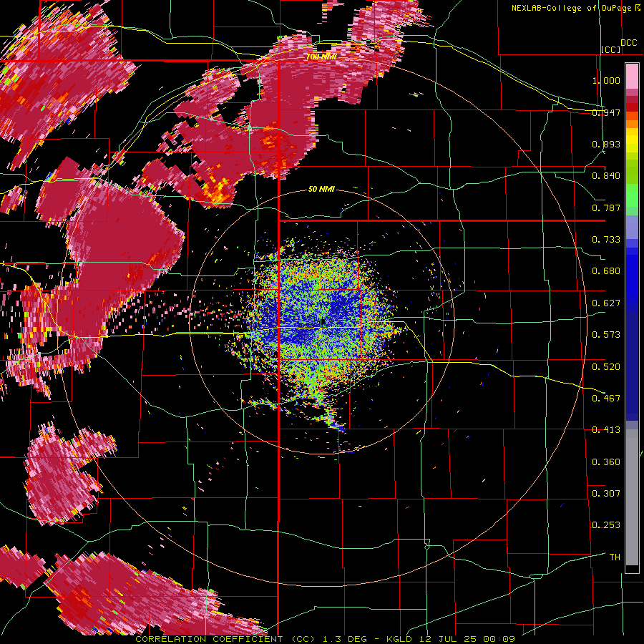The image size is (644, 644).
Task: Click the pink top segment of color bar
Action: coord(632,77)
